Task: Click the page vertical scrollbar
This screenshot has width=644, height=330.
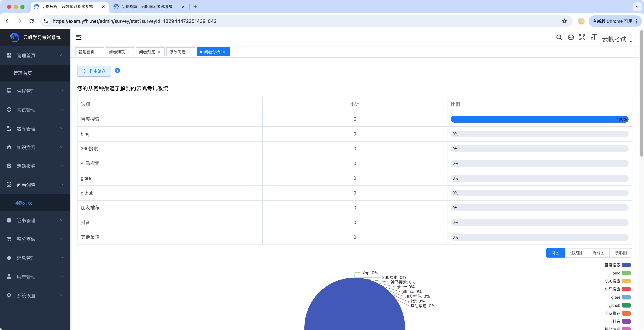Action: point(641,94)
